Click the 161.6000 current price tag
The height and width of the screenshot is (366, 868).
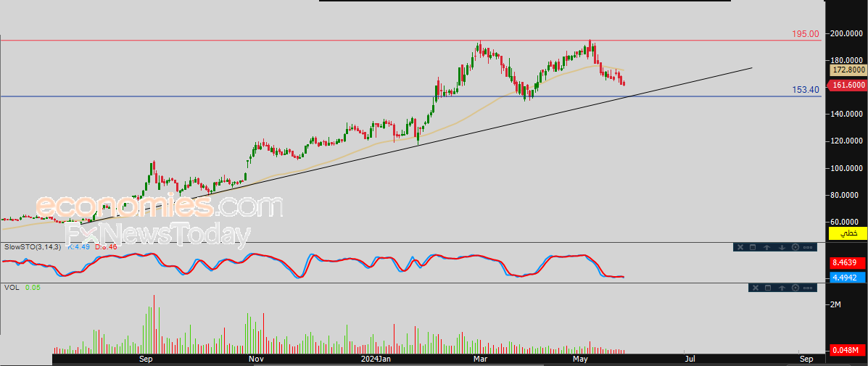(848, 85)
